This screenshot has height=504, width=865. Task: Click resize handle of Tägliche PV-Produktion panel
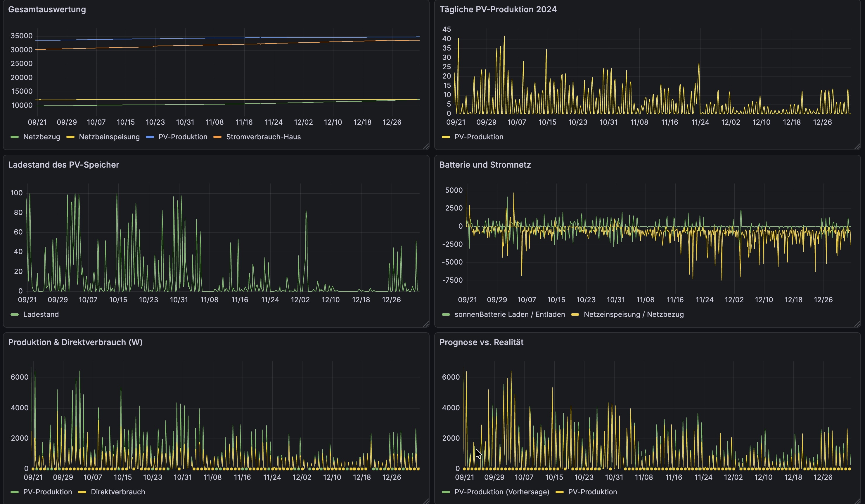tap(857, 147)
